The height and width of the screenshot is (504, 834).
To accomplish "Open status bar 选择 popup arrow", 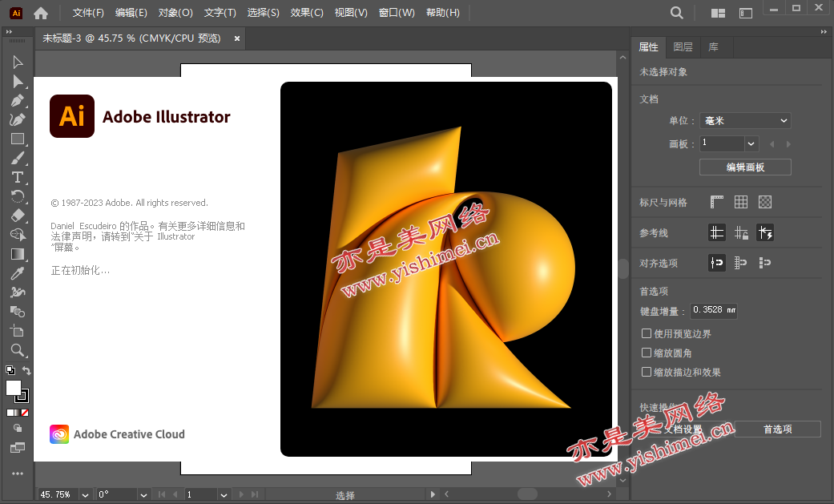I will click(x=433, y=494).
